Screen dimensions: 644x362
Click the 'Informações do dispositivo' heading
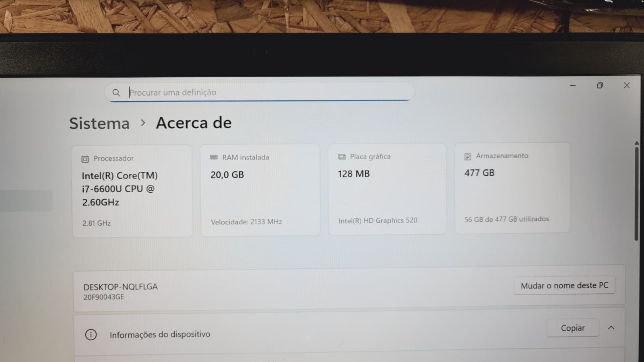(x=160, y=334)
